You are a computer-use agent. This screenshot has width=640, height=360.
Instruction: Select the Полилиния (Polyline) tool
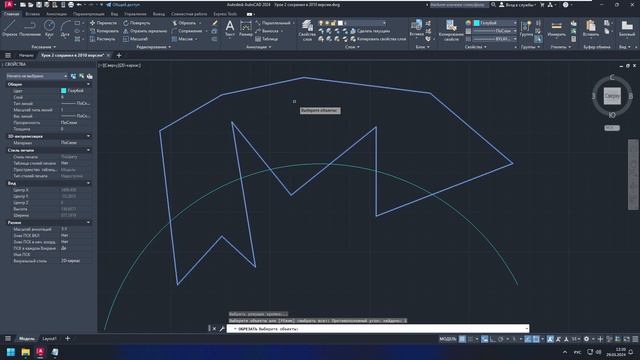[x=30, y=28]
